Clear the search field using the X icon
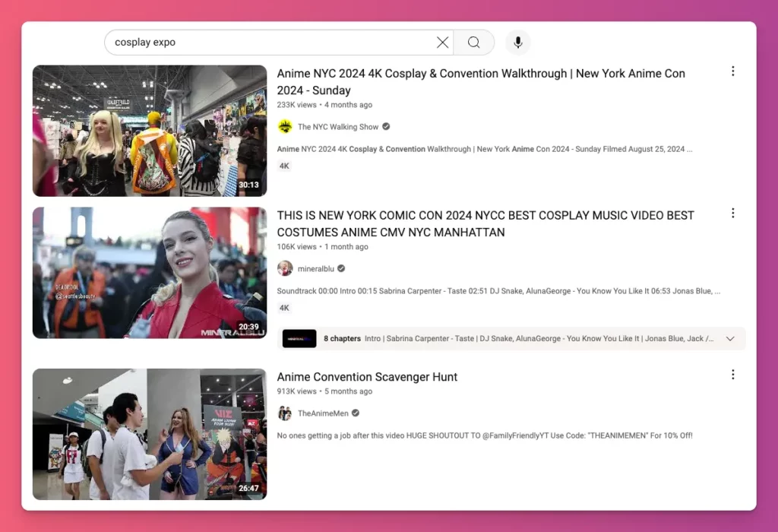The height and width of the screenshot is (532, 778). click(442, 43)
